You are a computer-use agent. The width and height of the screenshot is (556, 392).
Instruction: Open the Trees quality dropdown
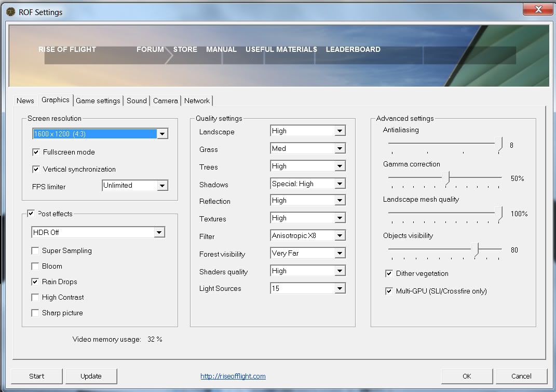point(308,166)
